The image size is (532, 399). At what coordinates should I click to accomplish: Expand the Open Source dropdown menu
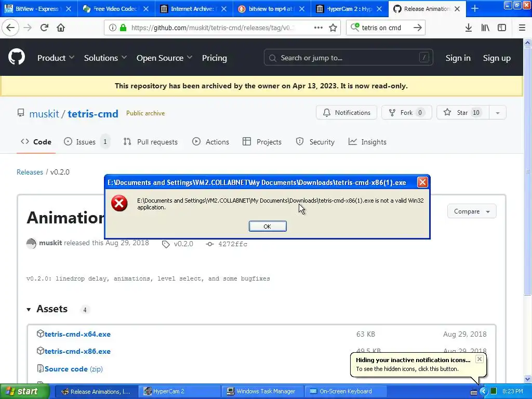tap(164, 58)
